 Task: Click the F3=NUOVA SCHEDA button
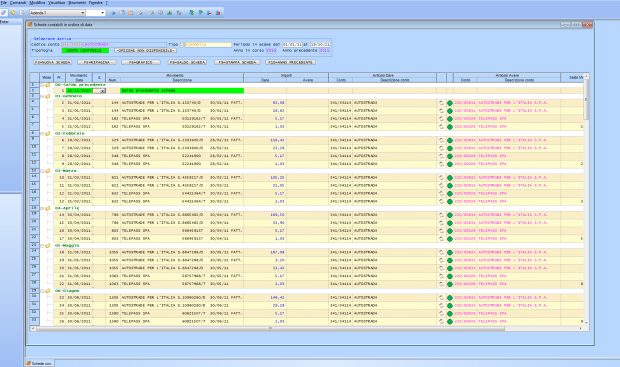tap(53, 62)
